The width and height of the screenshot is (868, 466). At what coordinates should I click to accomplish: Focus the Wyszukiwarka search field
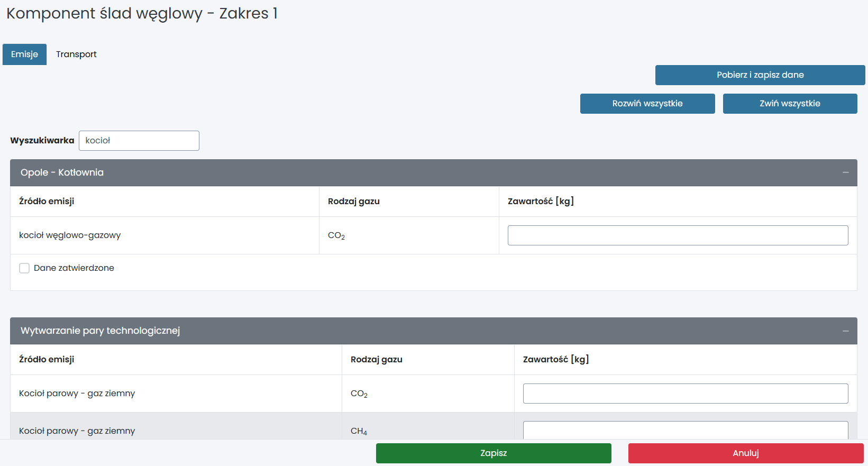[x=139, y=141]
